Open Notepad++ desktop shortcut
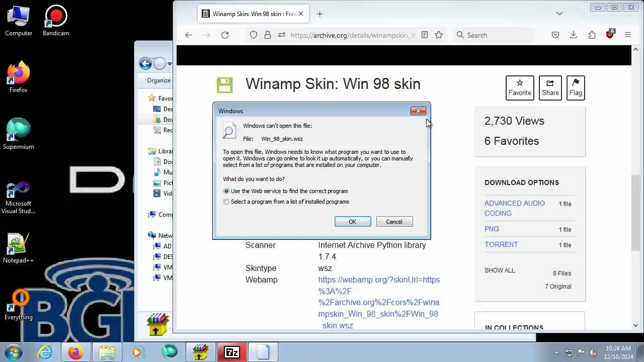 point(19,248)
